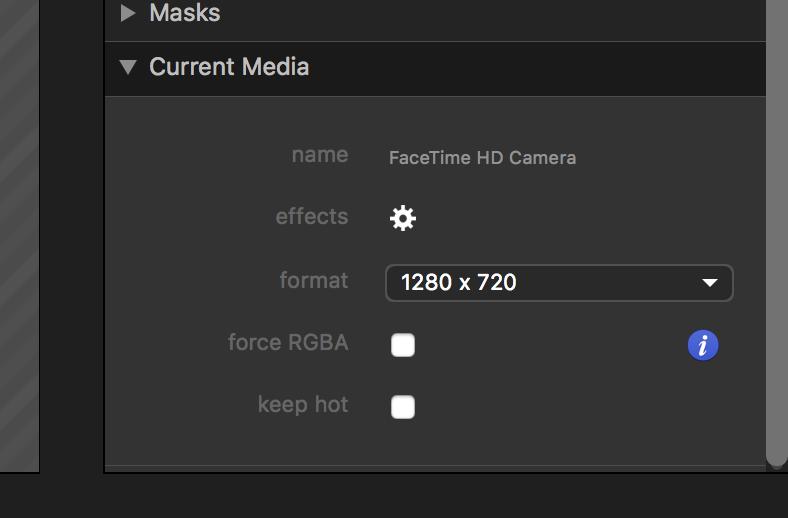Click the "force RGBA" label text
This screenshot has height=518, width=788.
tap(288, 343)
